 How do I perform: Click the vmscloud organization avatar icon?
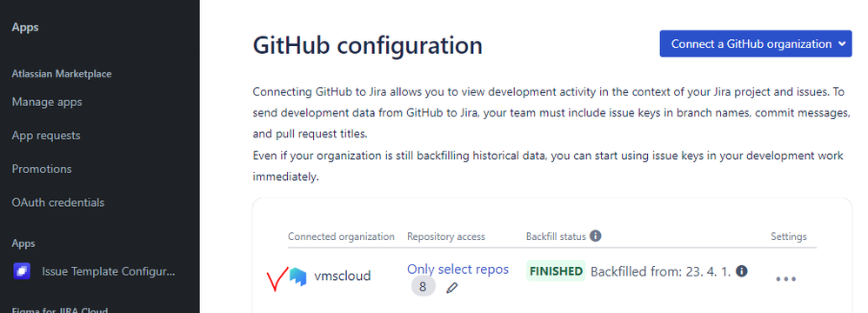[x=297, y=276]
